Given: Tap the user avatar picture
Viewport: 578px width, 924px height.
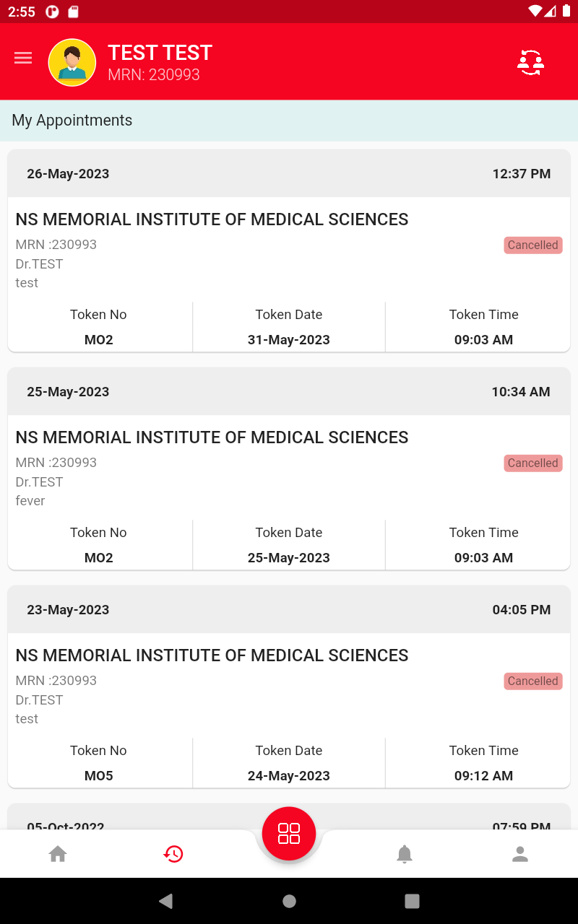Looking at the screenshot, I should tap(72, 63).
